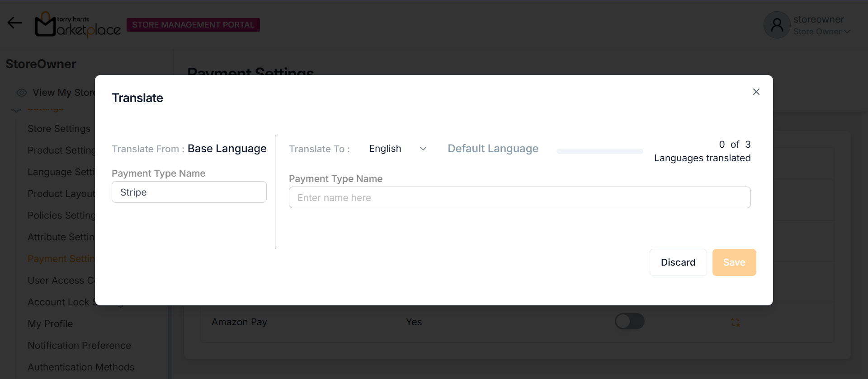The height and width of the screenshot is (379, 868).
Task: Click the eye icon beside View My Store
Action: [21, 93]
